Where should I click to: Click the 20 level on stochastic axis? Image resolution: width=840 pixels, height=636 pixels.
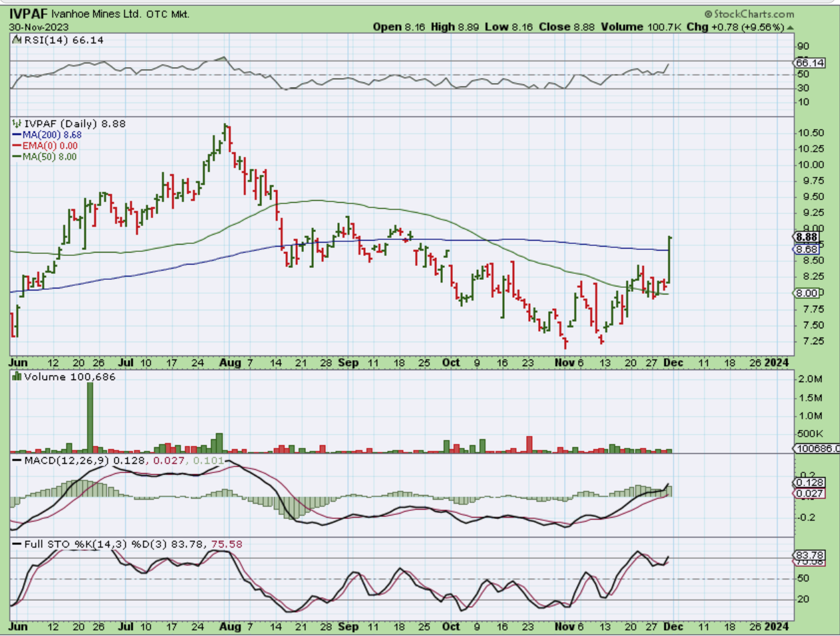[803, 599]
